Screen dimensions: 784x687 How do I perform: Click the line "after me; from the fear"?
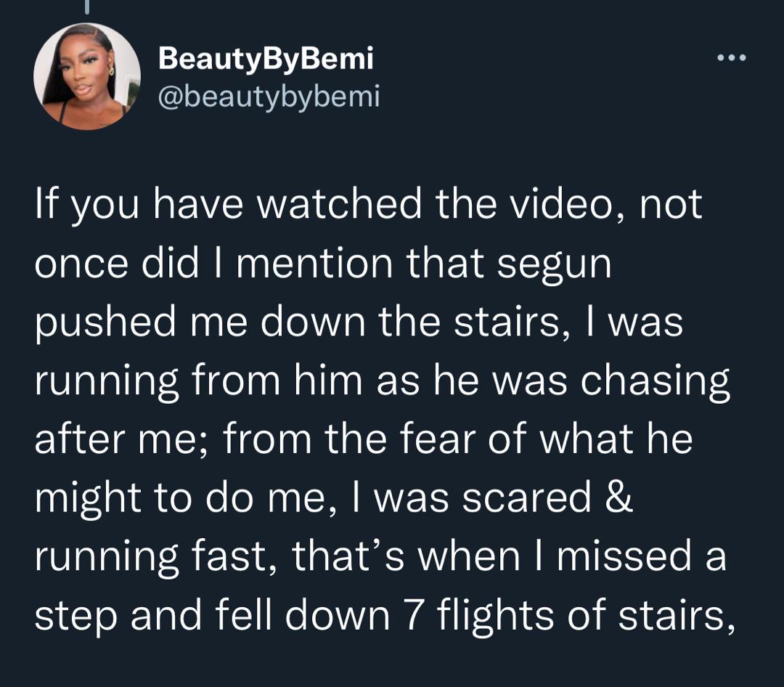pos(364,439)
